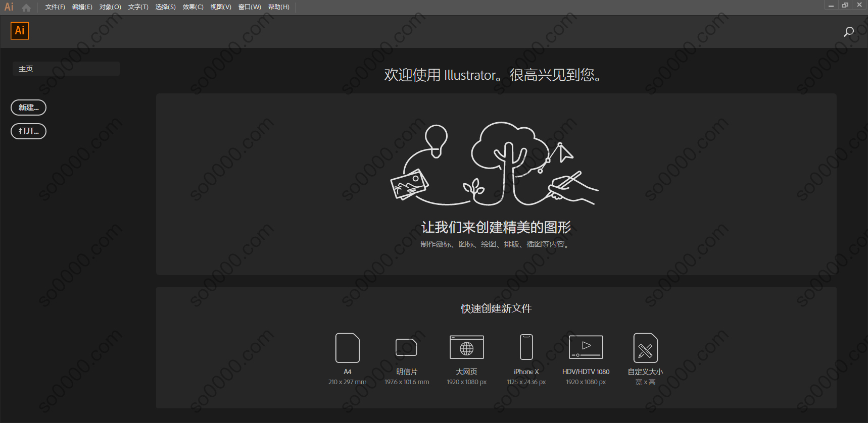Click the Ai logo in the title bar
This screenshot has width=868, height=423.
coord(9,7)
